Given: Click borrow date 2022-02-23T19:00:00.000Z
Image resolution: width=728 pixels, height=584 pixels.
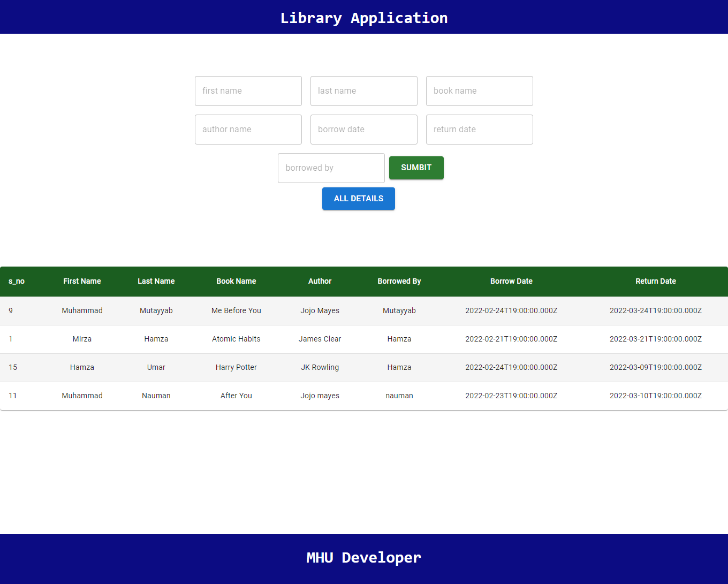Looking at the screenshot, I should point(511,396).
